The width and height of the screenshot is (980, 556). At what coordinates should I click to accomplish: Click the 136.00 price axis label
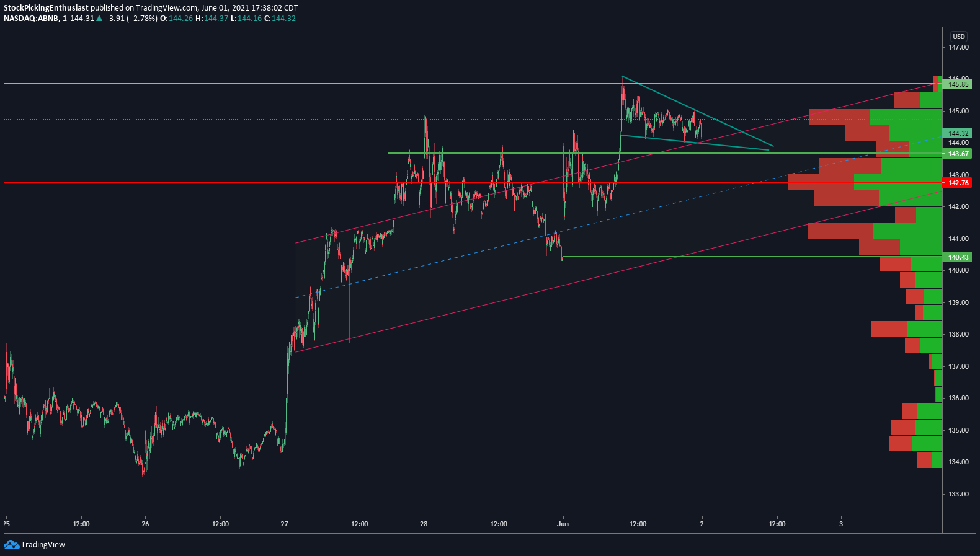(x=958, y=398)
